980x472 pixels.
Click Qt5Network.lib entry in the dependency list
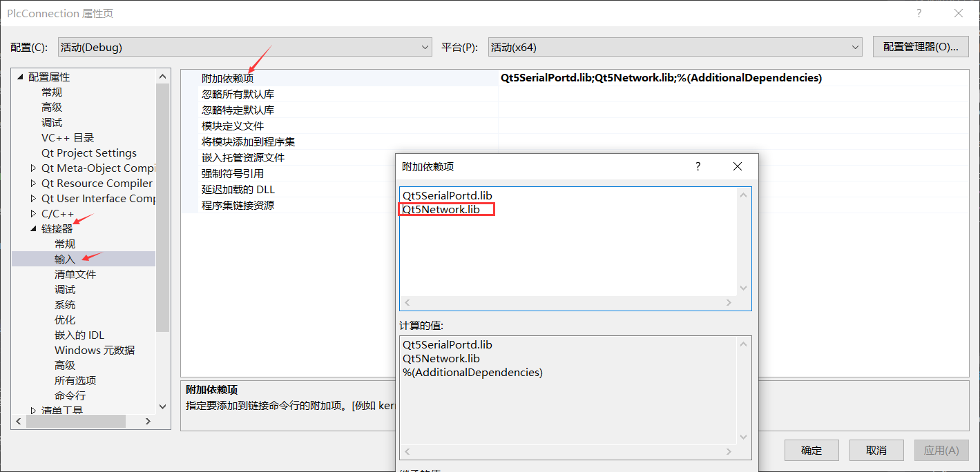(445, 209)
